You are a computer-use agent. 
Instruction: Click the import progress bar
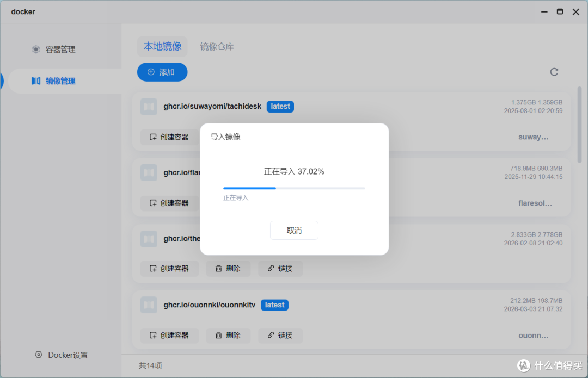294,188
